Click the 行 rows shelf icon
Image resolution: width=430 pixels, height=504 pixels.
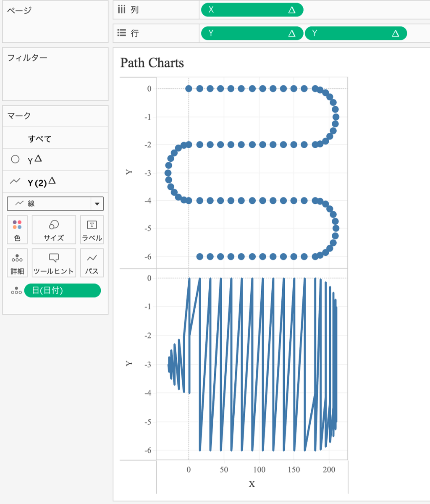122,33
